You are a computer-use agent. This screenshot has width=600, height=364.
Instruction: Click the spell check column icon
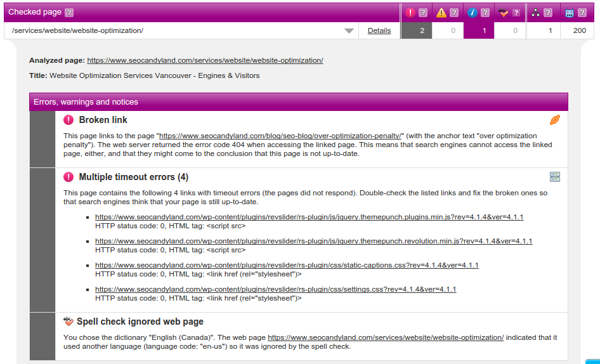pos(504,13)
